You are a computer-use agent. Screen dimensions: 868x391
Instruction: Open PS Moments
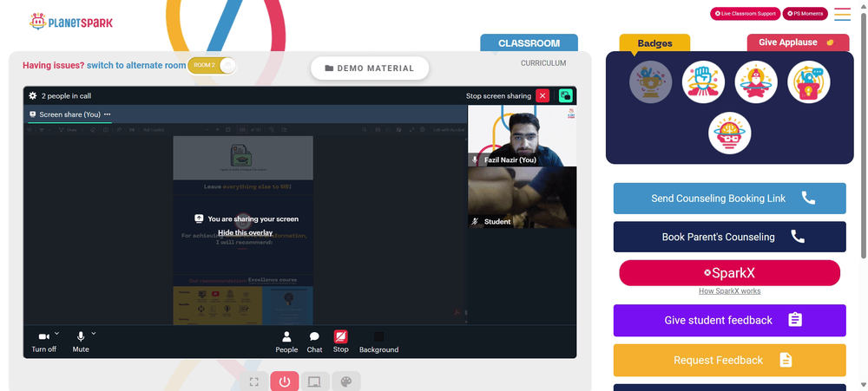(805, 13)
